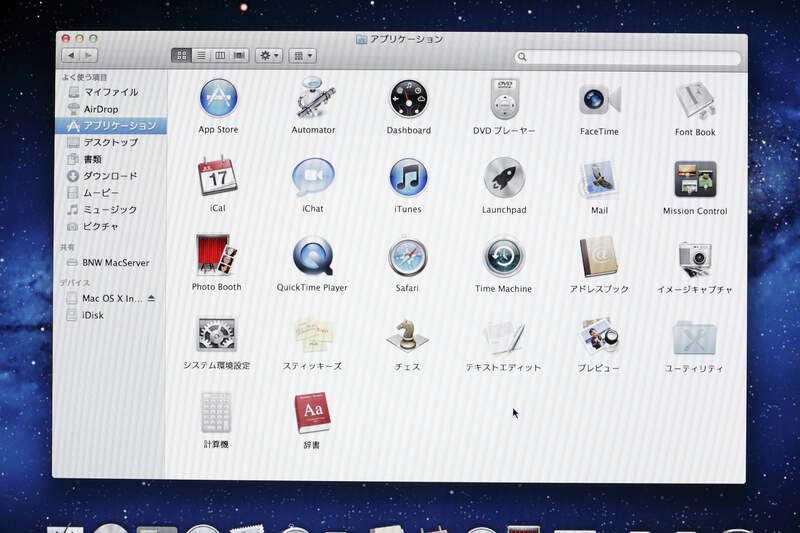The image size is (800, 533).
Task: Select BNW MacServer under shared
Action: [114, 263]
